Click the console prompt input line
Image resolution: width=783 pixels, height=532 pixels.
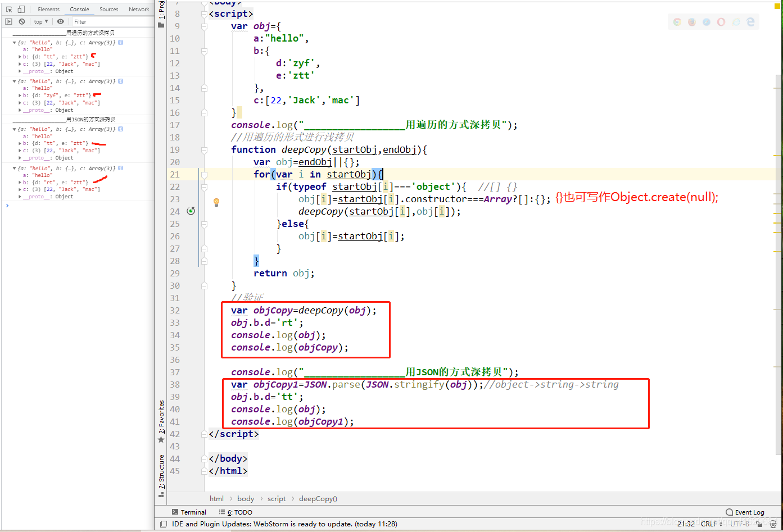[x=79, y=206]
